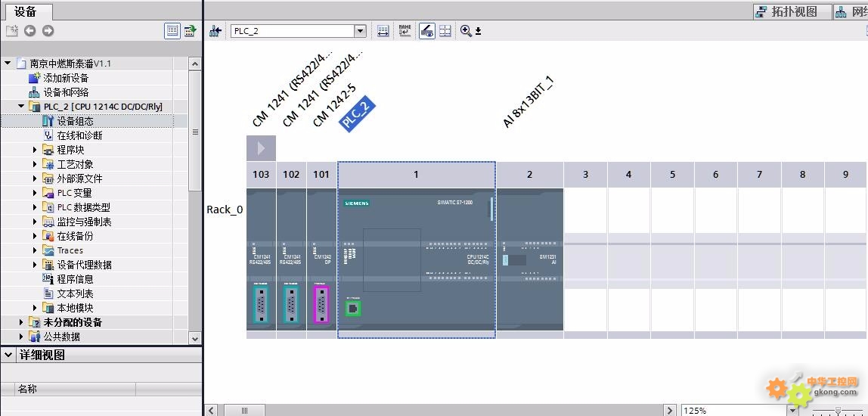Click the PLC_2 rotated module label
868x416 pixels.
coord(358,115)
